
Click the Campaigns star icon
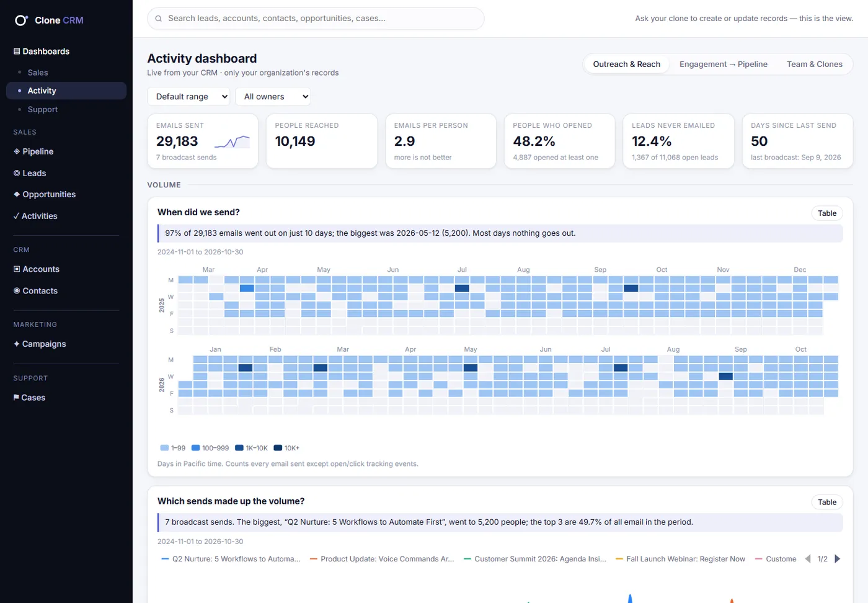17,344
